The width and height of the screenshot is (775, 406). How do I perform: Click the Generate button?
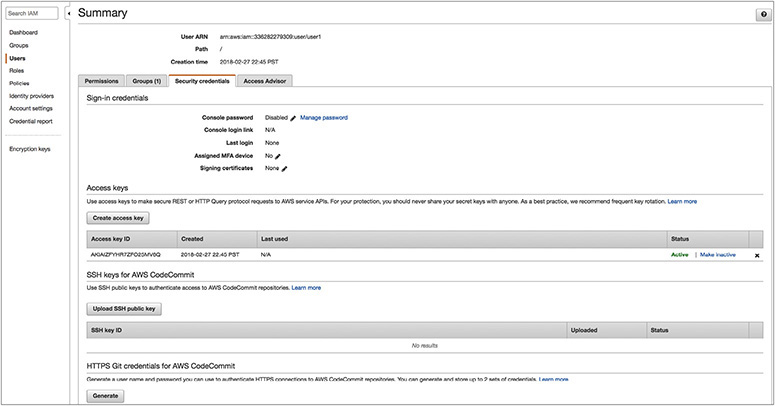[106, 395]
